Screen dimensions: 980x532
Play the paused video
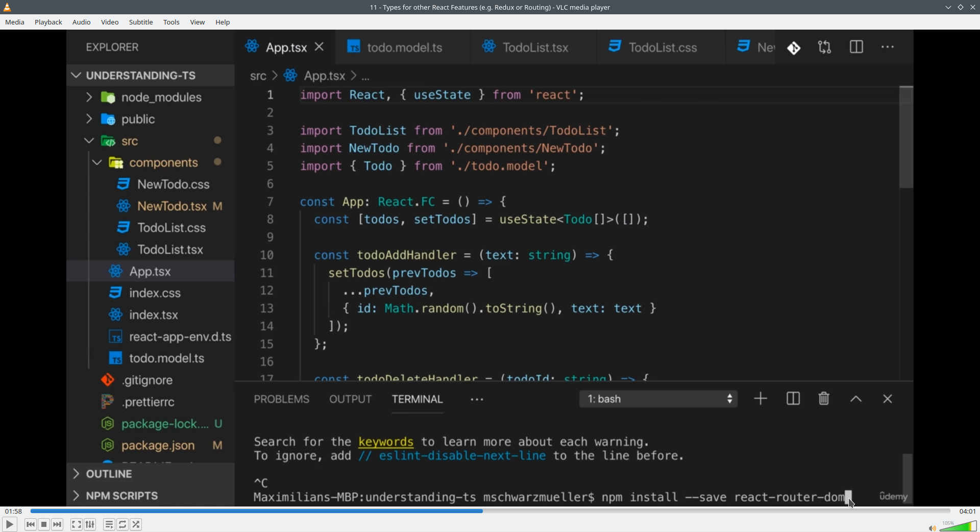(9, 524)
